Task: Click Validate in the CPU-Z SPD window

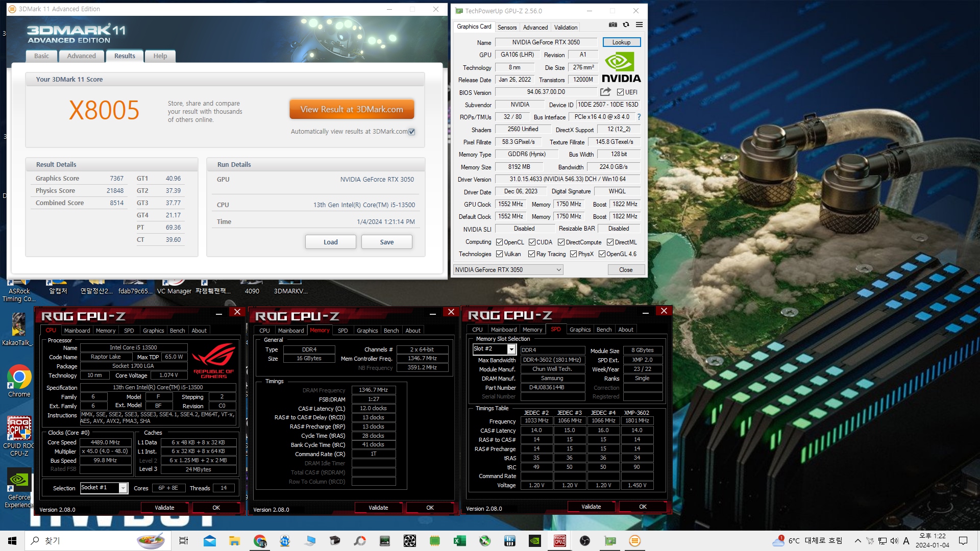Action: pyautogui.click(x=591, y=507)
